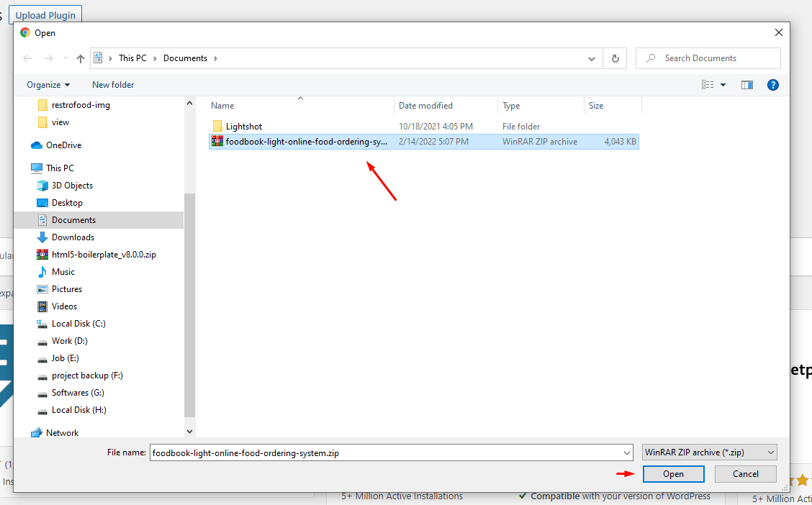This screenshot has width=812, height=505.
Task: Click the New folder button
Action: pyautogui.click(x=113, y=85)
